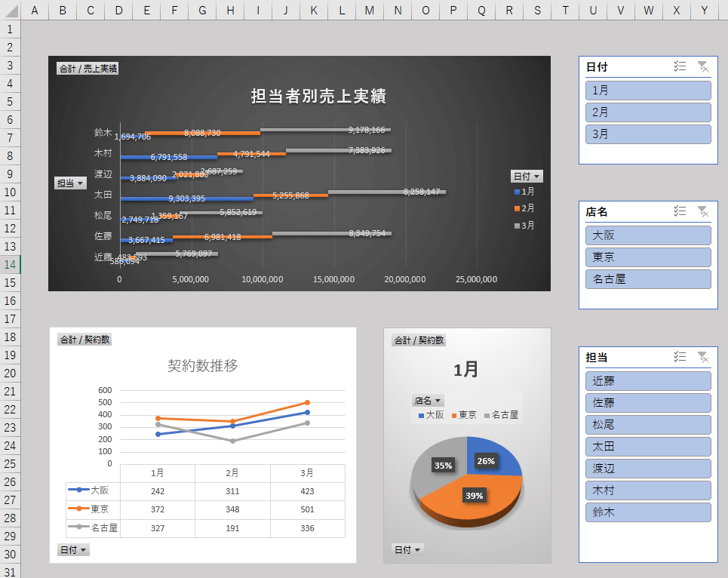This screenshot has width=728, height=578.
Task: Toggle multi-select icon in 日付 slicer
Action: click(x=680, y=66)
